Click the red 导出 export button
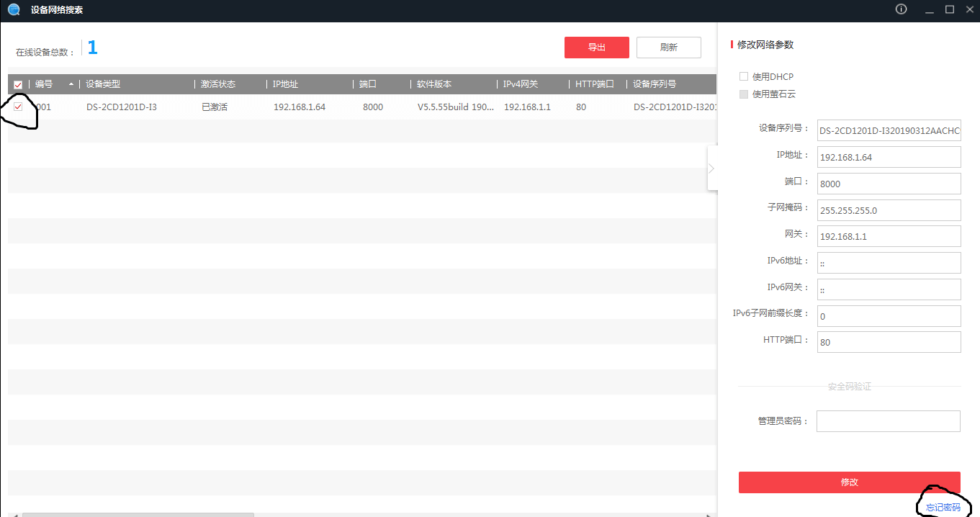 [x=596, y=48]
